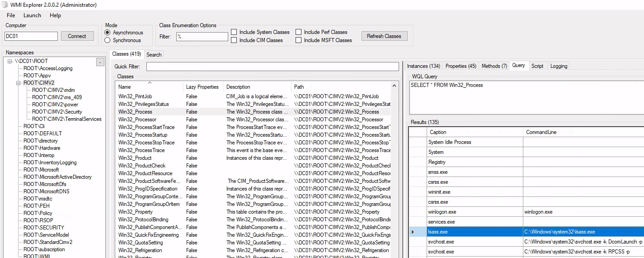Select ROOT\MicrosoftDNS namespace in tree
This screenshot has width=644, height=258.
pos(46,191)
